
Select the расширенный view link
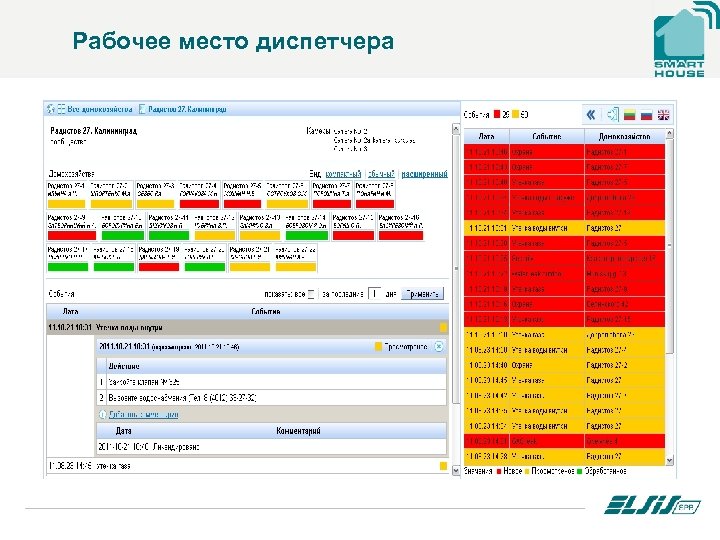pyautogui.click(x=424, y=174)
